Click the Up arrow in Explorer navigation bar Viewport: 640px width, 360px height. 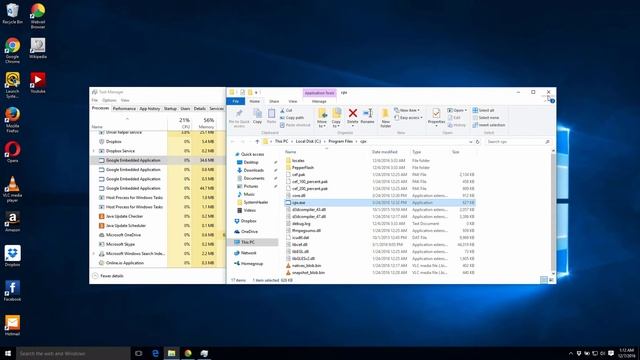point(257,142)
